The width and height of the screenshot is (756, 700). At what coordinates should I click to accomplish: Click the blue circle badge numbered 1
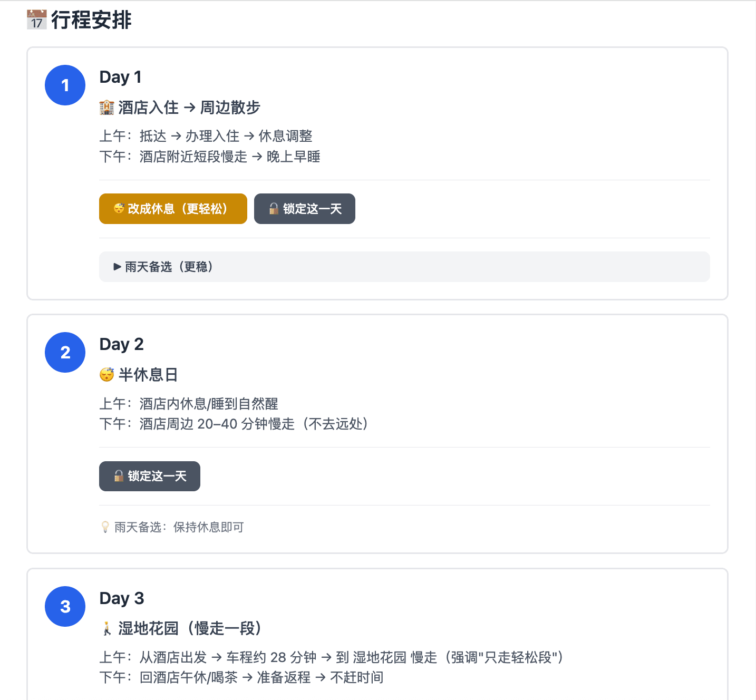point(65,85)
